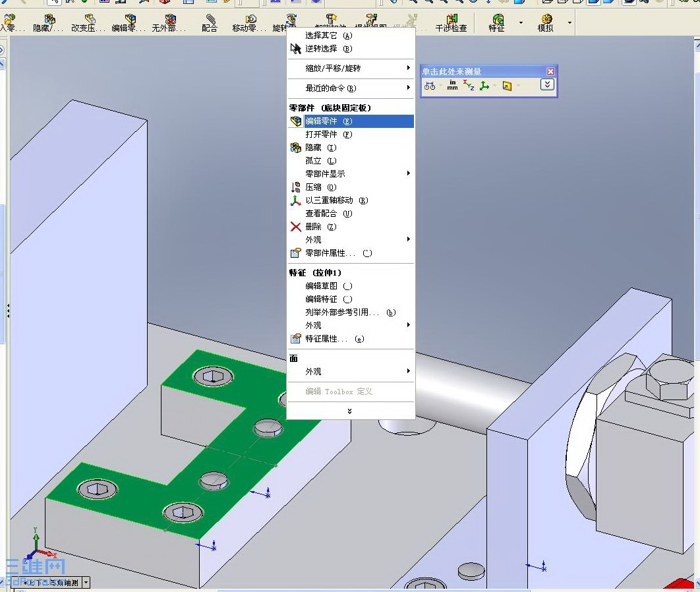This screenshot has height=592, width=700.
Task: Click the Change Suppression State toolbar button (改变压...)
Action: pos(88,23)
